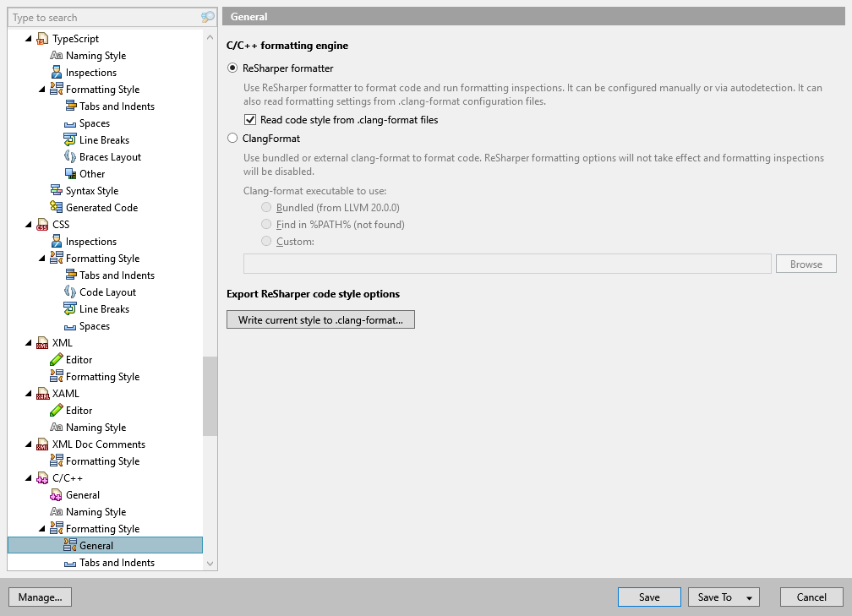Screen dimensions: 852x616
Task: Select the Naming Style icon under C/C++
Action: click(x=55, y=511)
